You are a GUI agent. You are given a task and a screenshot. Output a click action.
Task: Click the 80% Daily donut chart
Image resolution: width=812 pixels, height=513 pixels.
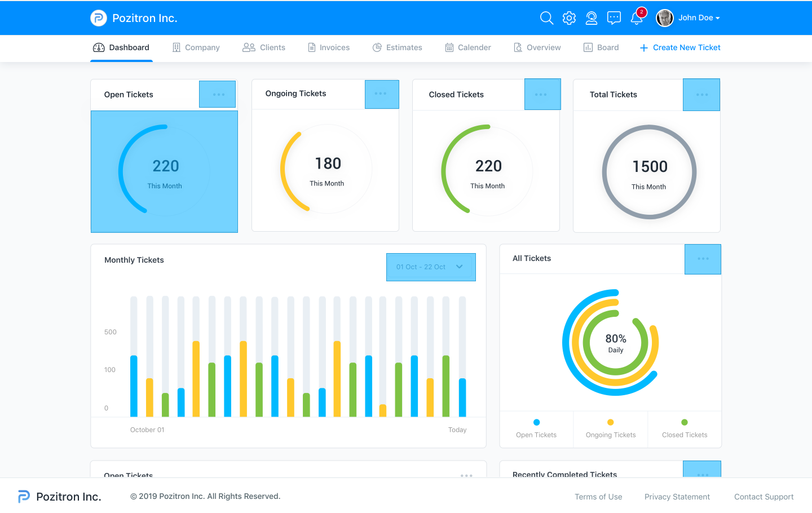coord(611,342)
